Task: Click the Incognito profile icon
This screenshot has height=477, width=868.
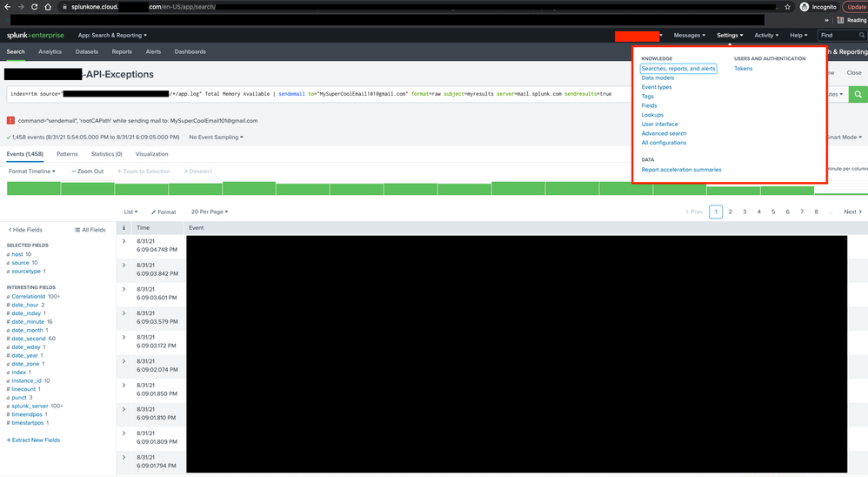Action: pos(805,7)
